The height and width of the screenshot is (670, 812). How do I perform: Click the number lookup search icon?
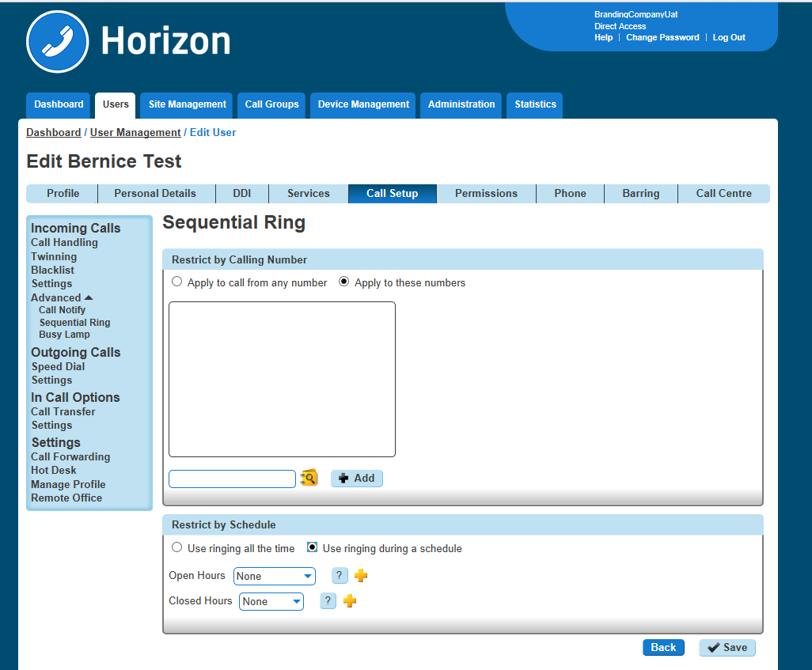click(309, 478)
